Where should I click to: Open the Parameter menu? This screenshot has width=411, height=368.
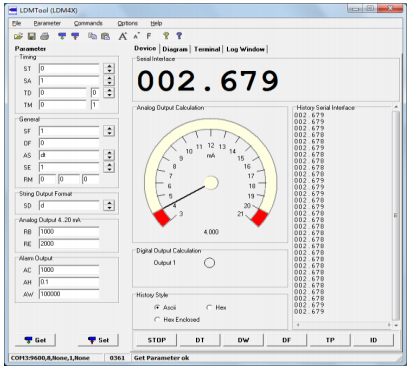pyautogui.click(x=47, y=23)
